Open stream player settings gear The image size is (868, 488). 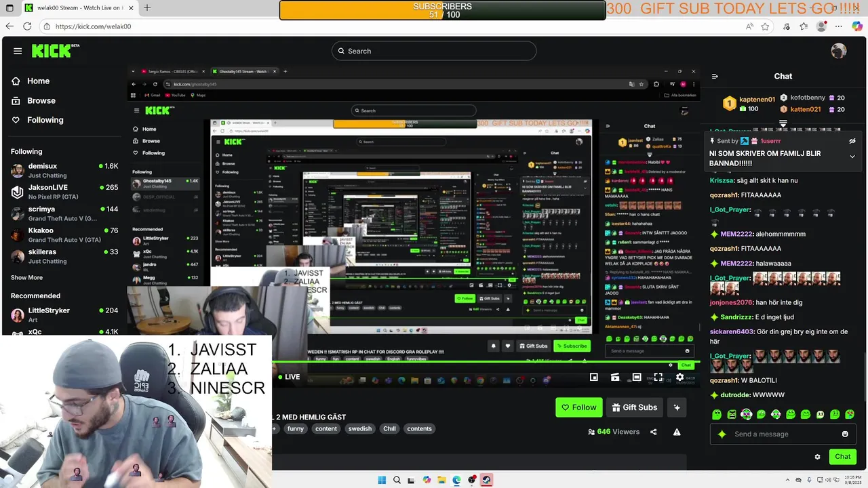[679, 377]
